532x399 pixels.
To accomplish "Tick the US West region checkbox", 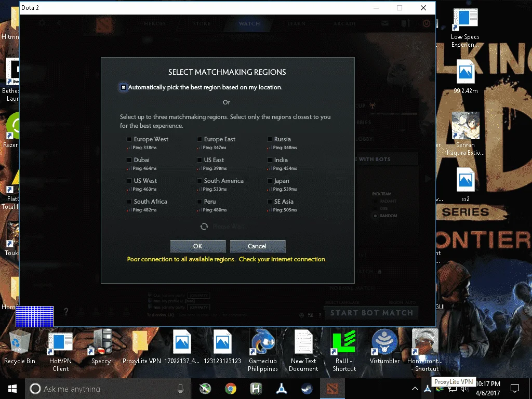I will click(x=129, y=181).
